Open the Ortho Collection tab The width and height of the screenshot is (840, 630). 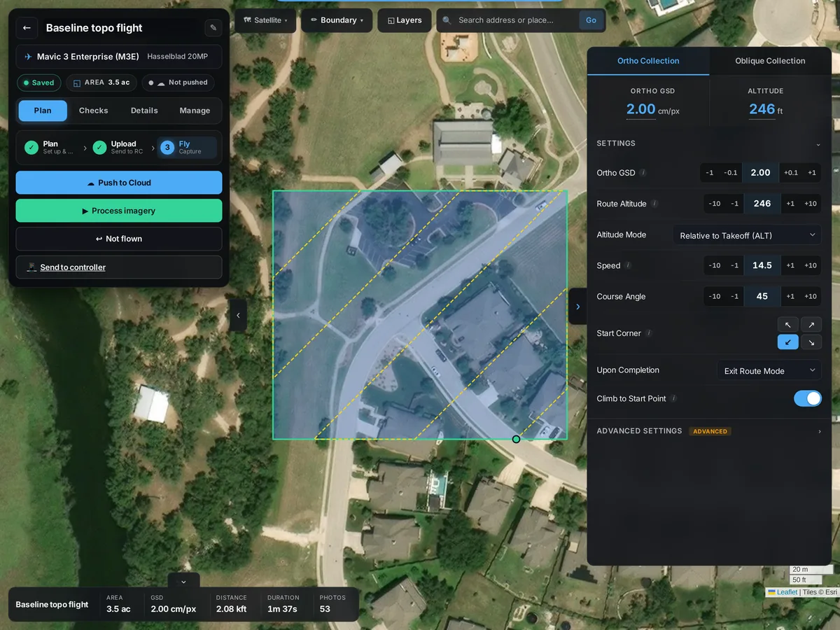pyautogui.click(x=648, y=61)
